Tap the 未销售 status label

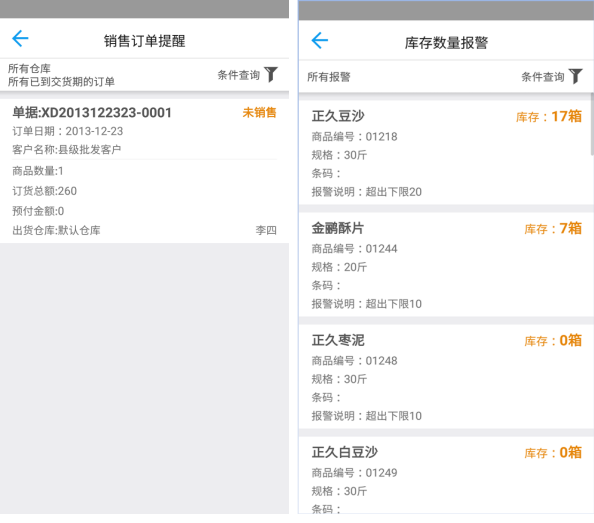(259, 112)
